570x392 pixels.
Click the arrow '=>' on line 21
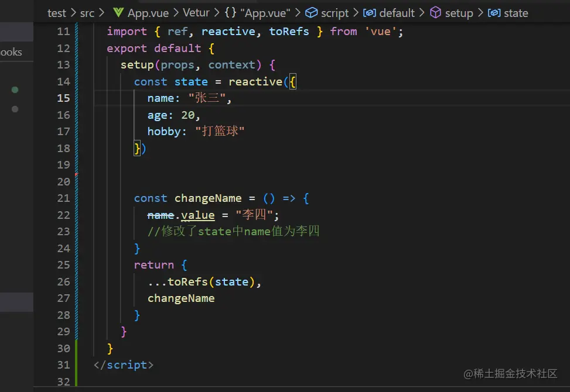tap(289, 198)
